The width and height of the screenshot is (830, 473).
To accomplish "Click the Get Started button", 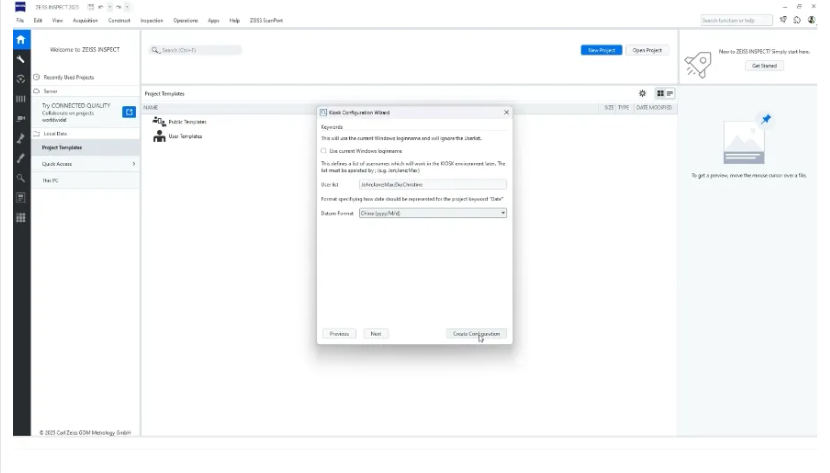I will click(x=764, y=66).
